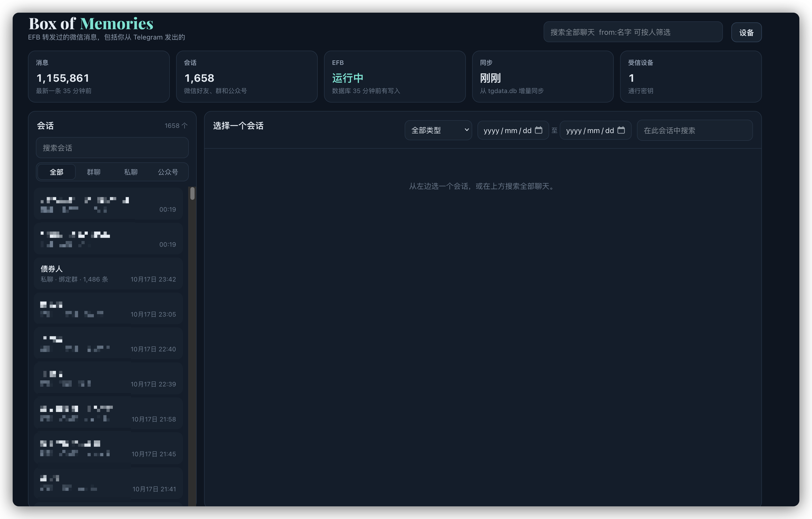This screenshot has width=812, height=519.
Task: Switch to the 全部 filter tab
Action: click(x=56, y=172)
